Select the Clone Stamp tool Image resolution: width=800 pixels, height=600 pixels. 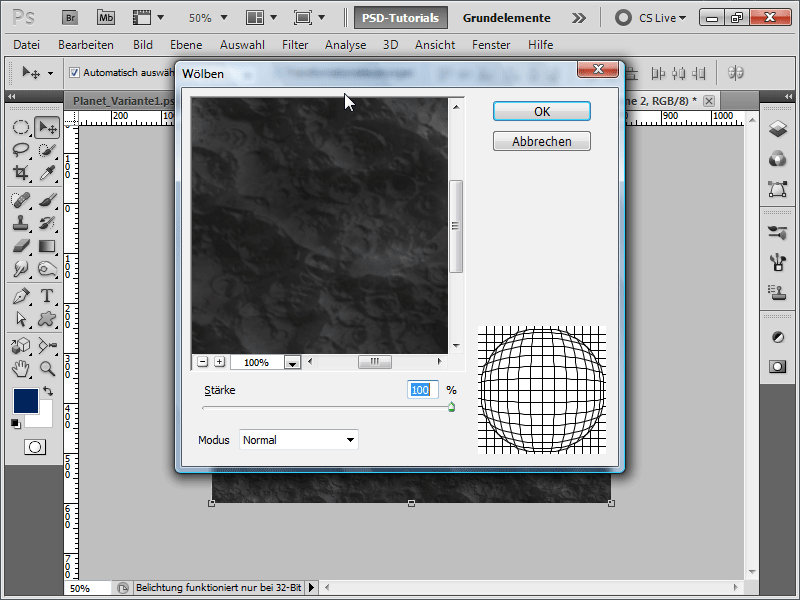[x=20, y=223]
